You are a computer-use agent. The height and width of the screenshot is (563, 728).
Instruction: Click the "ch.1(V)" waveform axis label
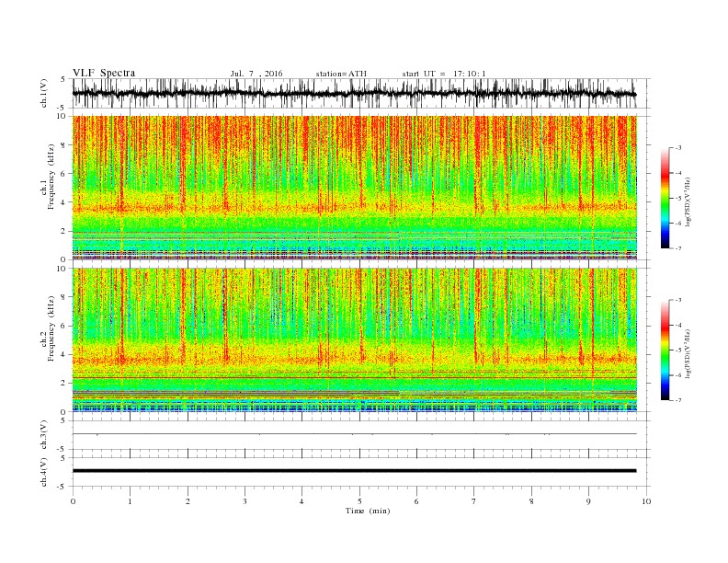point(44,93)
